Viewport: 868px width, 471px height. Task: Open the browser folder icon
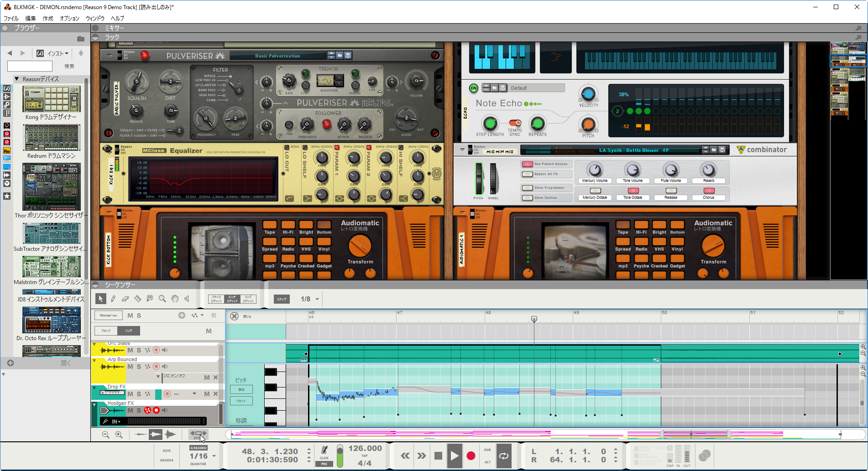[x=81, y=39]
